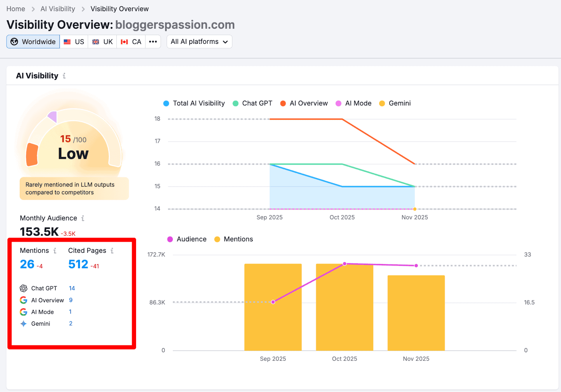The height and width of the screenshot is (392, 561).
Task: Open the All AI platforms dropdown
Action: [199, 42]
